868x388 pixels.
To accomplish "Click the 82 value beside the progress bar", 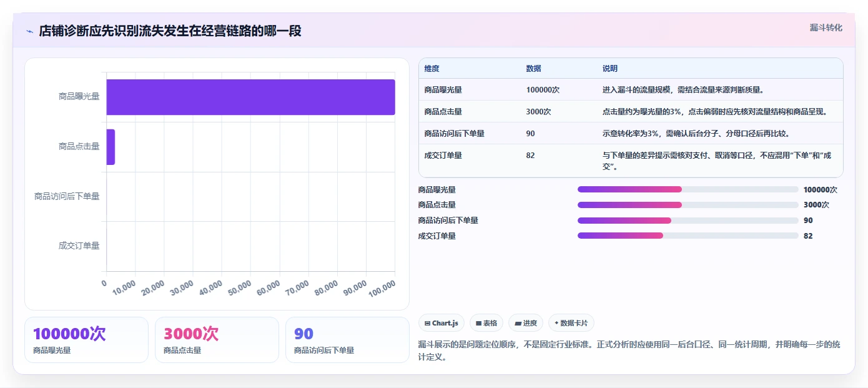I will pos(808,236).
